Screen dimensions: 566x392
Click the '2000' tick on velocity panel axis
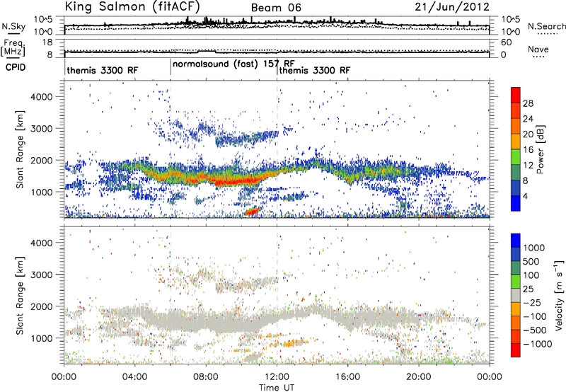point(42,306)
